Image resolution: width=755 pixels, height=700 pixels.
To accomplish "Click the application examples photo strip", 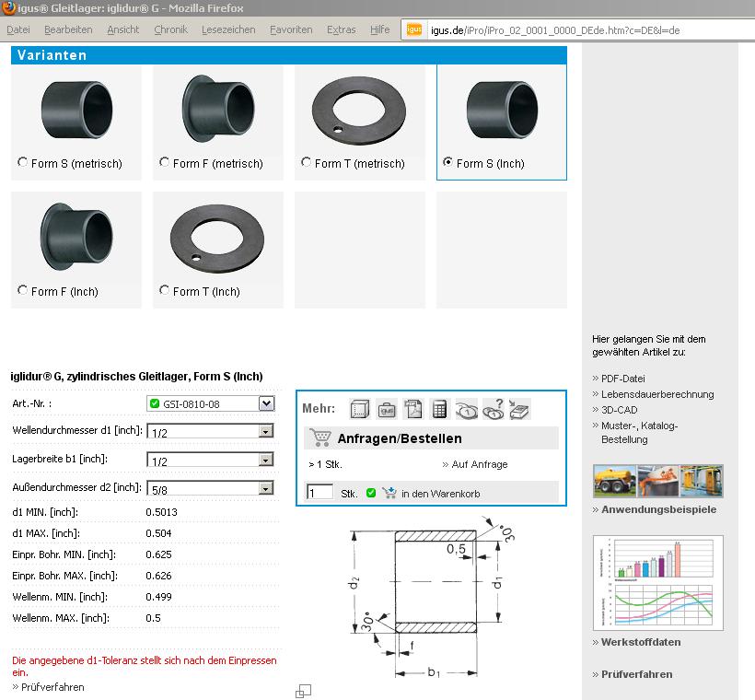I will pos(658,480).
